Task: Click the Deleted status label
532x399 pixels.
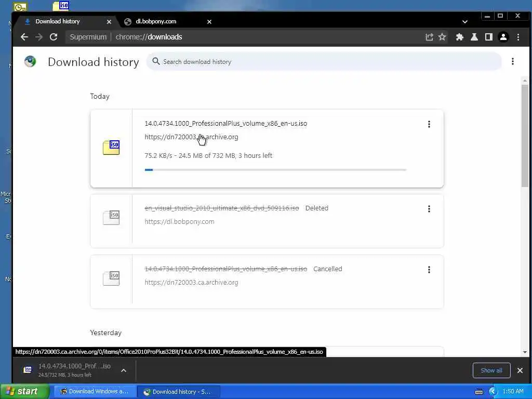Action: [x=316, y=208]
